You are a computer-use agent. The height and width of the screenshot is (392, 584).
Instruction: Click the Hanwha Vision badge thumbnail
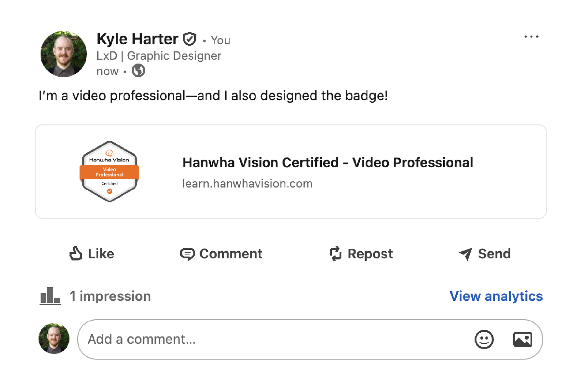[109, 171]
